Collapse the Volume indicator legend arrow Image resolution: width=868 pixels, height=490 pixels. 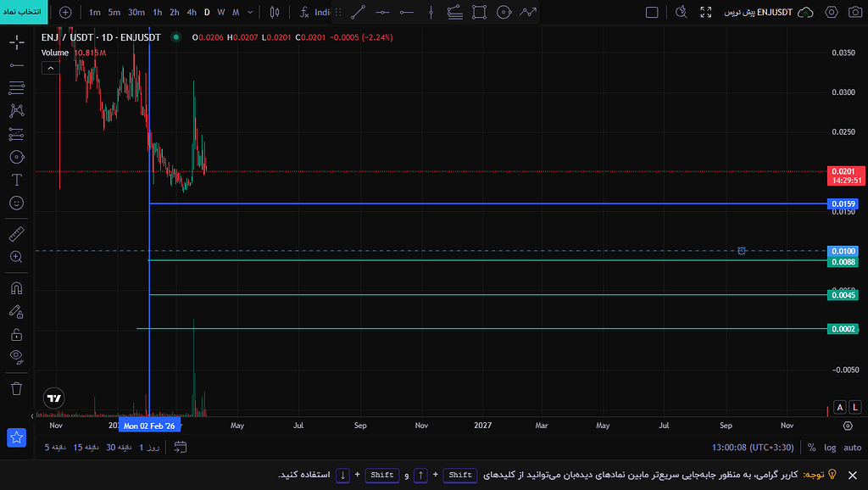point(50,68)
